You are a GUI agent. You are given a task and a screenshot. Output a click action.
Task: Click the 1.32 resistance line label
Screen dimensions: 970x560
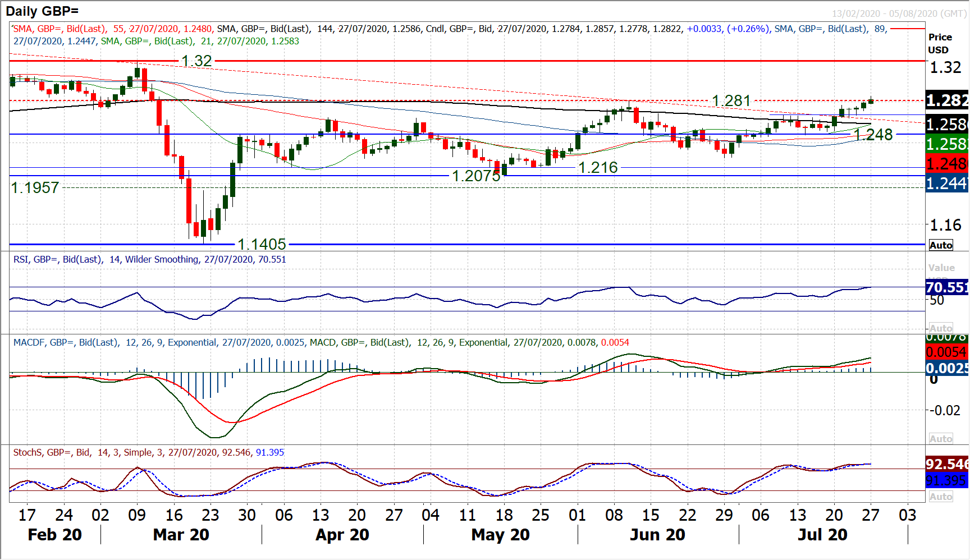pos(196,61)
